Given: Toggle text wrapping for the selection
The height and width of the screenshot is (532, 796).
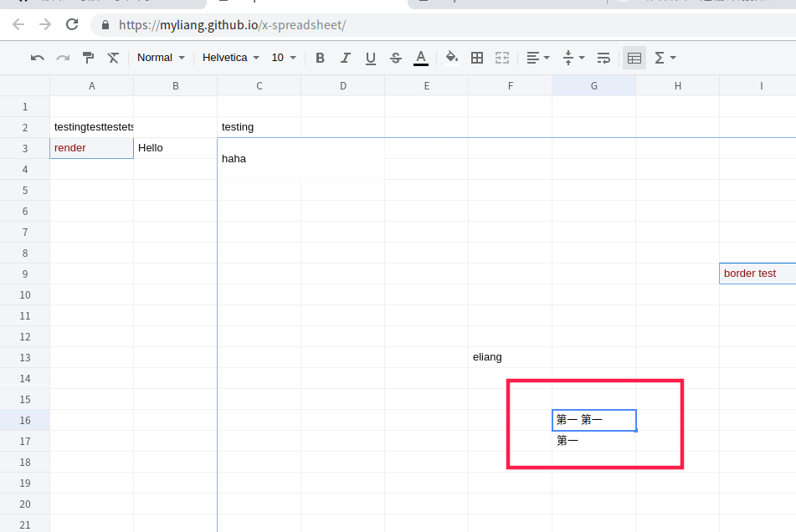Looking at the screenshot, I should click(x=603, y=58).
